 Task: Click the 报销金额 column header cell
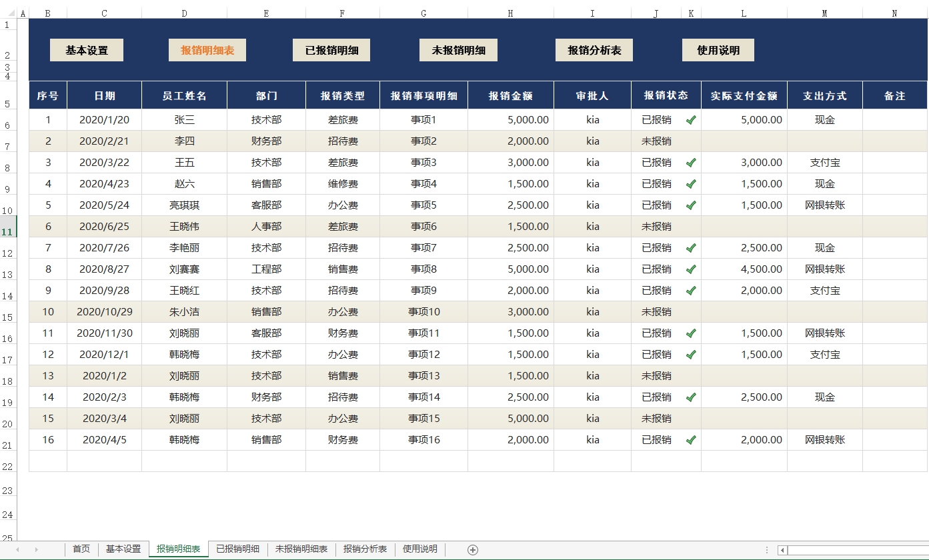(x=510, y=96)
